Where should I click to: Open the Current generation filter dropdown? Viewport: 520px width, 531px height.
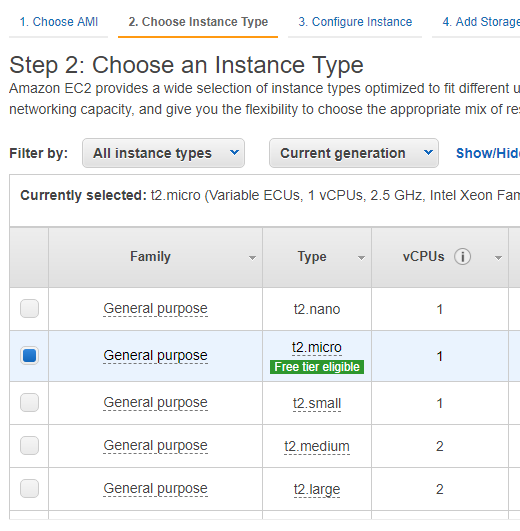point(354,153)
